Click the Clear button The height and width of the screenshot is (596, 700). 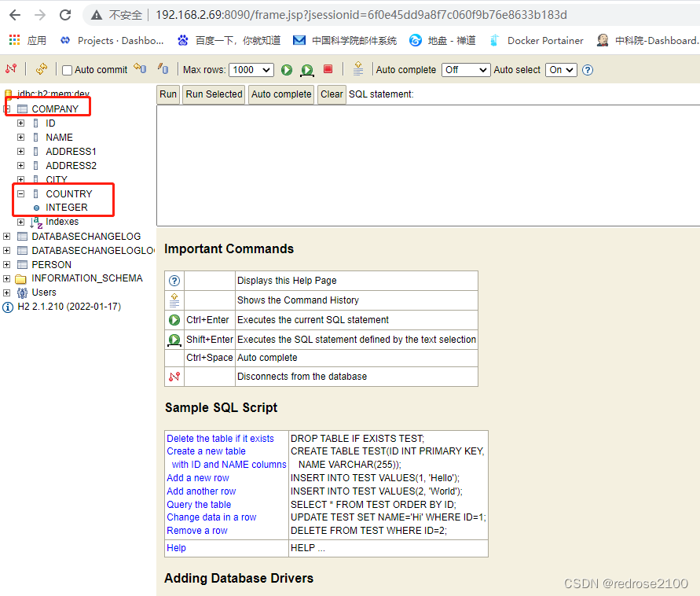331,94
